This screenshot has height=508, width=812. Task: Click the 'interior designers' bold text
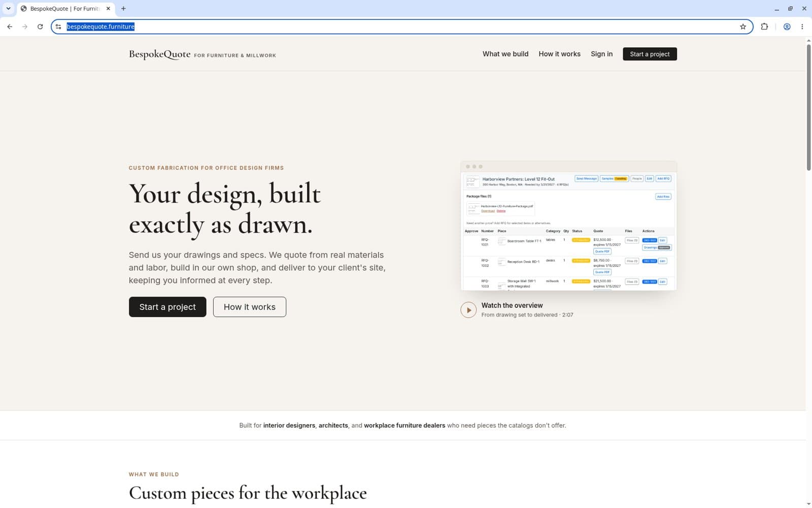[289, 425]
